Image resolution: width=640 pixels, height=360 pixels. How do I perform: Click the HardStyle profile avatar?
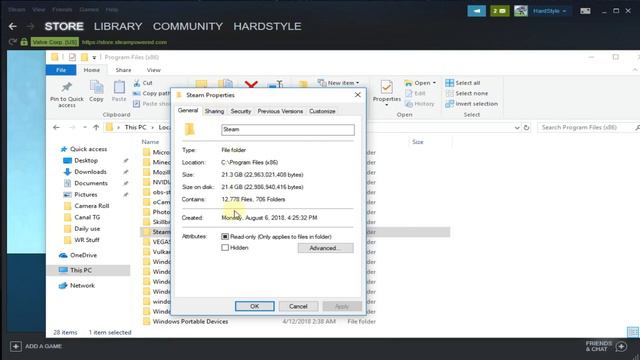click(521, 11)
